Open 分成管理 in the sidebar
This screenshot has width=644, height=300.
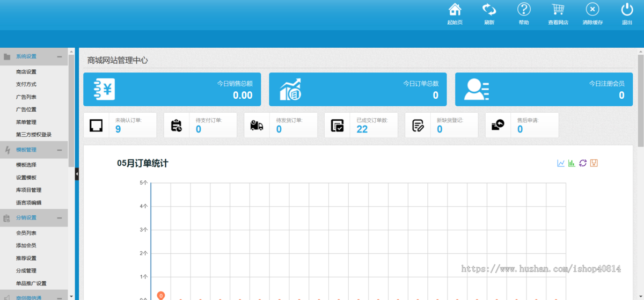26,270
